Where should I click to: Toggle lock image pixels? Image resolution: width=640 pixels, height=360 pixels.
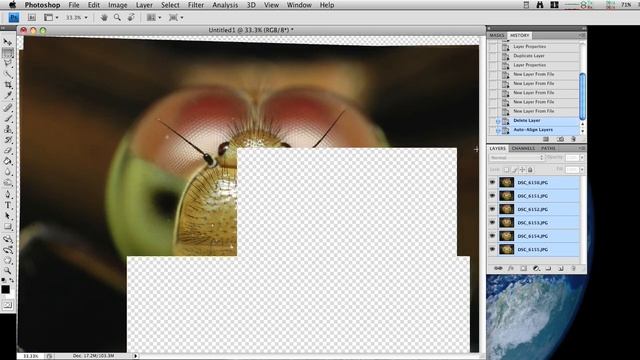point(514,169)
